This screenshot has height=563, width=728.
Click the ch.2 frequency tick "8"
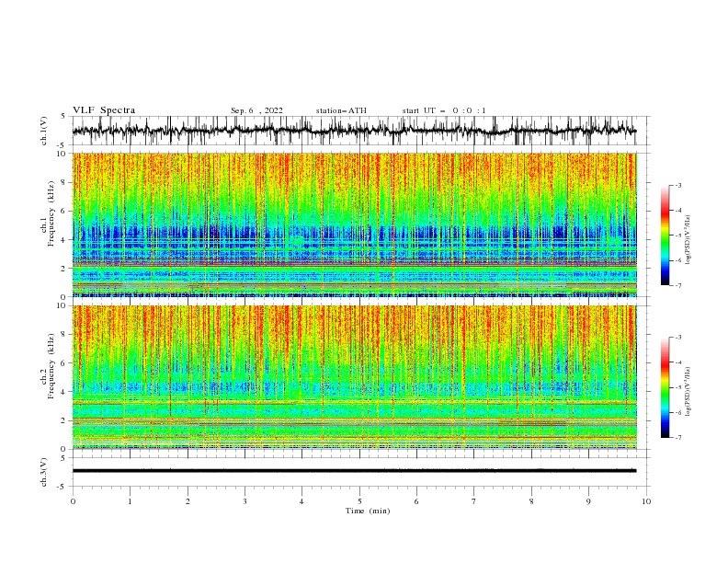point(64,335)
